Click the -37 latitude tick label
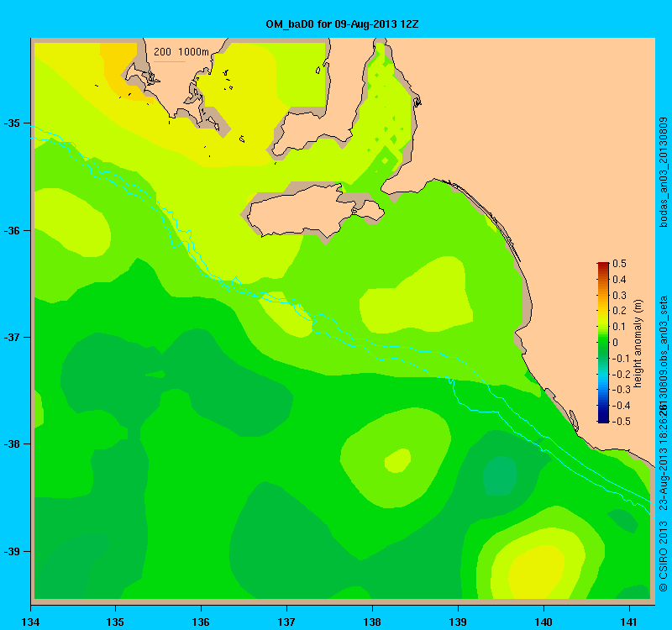672x630 pixels. 12,338
